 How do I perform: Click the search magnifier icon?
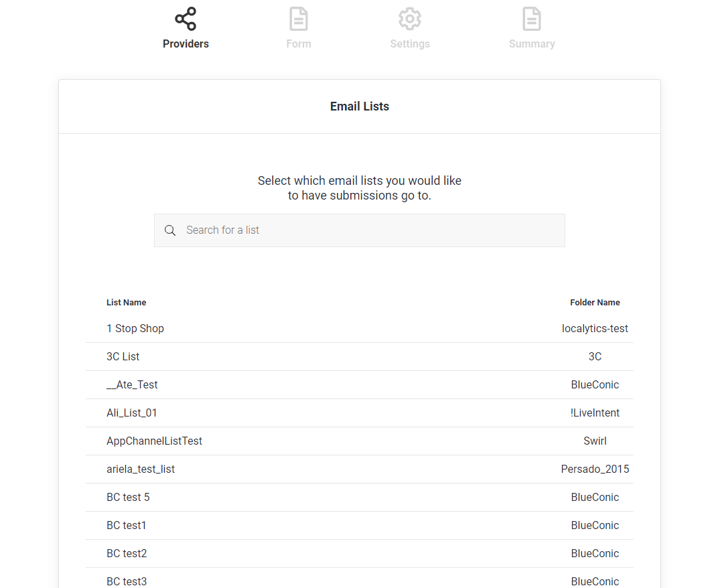click(170, 230)
